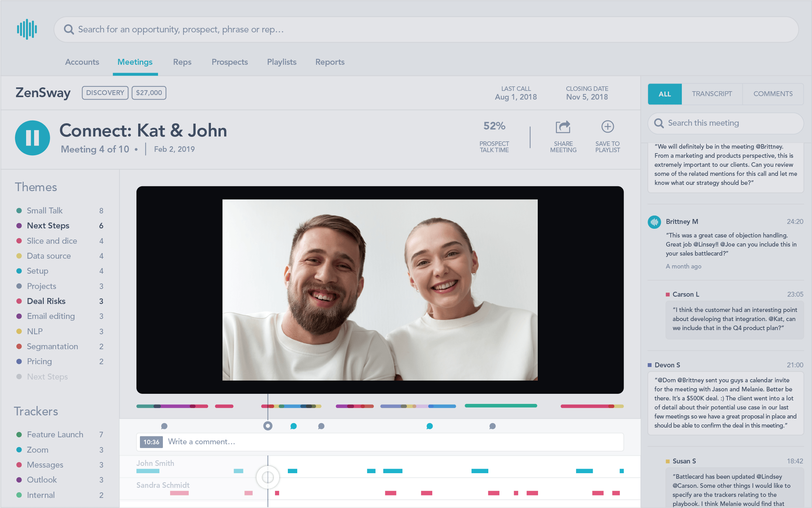Toggle the Deal Risks theme filter
812x508 pixels.
tap(46, 301)
